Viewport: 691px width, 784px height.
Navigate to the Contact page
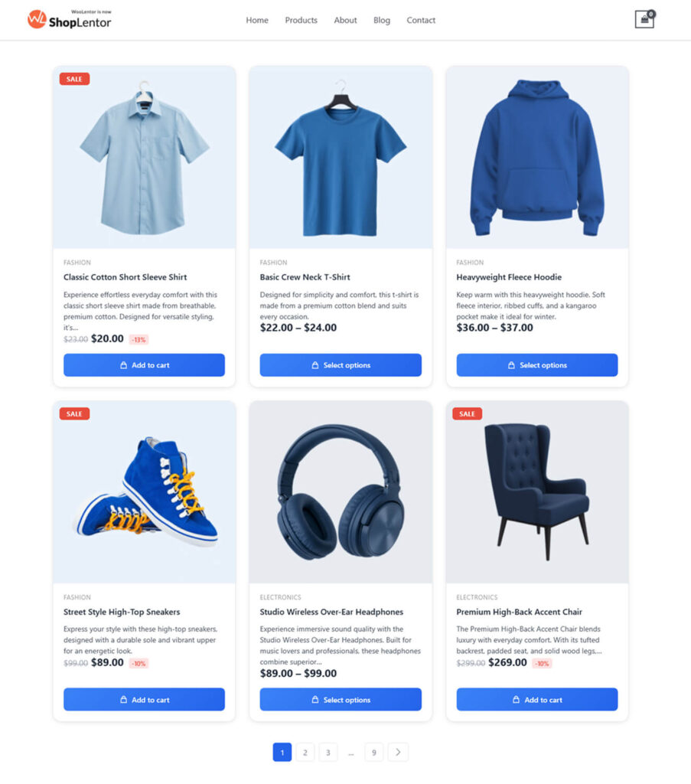(x=421, y=20)
